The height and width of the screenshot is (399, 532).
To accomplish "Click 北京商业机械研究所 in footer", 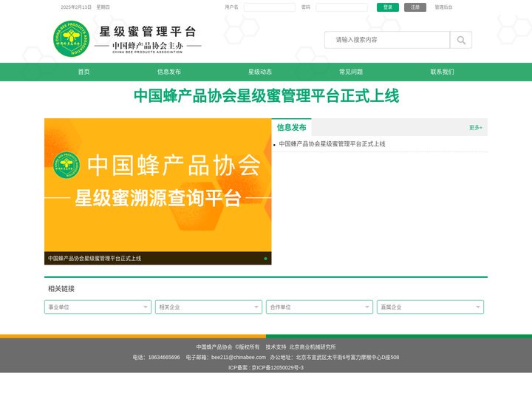I will (x=312, y=347).
